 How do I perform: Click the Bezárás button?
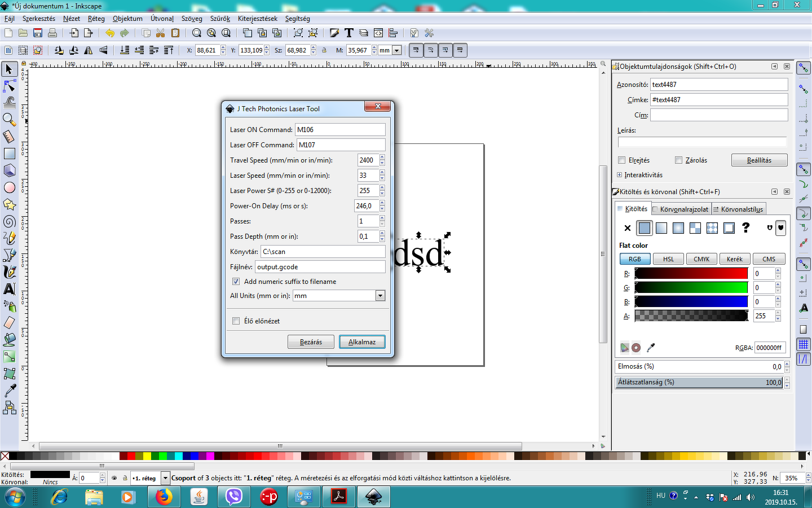(311, 342)
